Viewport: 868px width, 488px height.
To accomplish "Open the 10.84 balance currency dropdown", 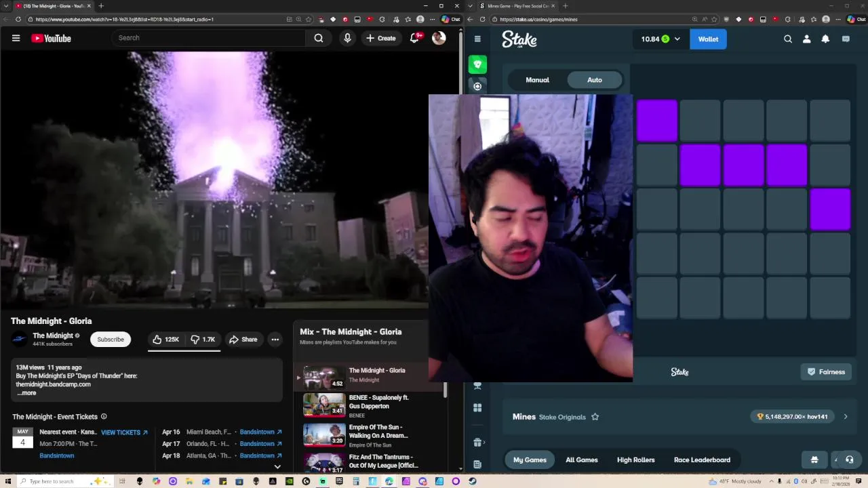I will pyautogui.click(x=660, y=39).
